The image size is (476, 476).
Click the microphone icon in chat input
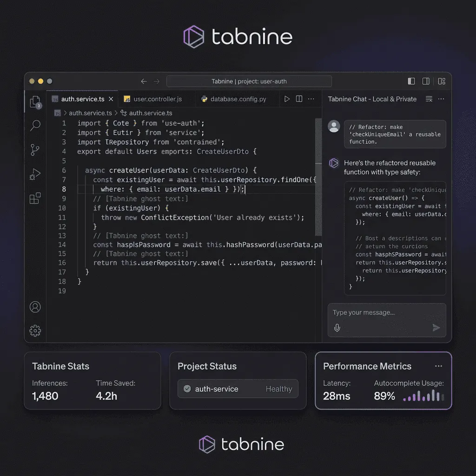click(337, 328)
